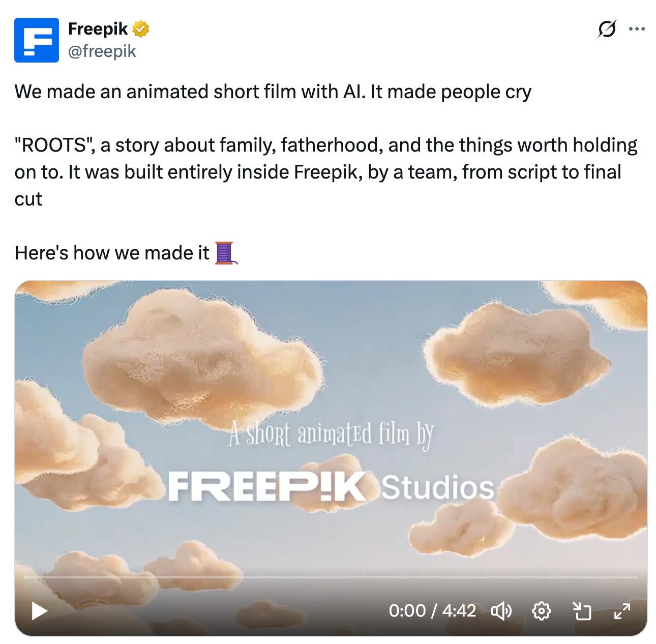Click the Freepik profile avatar logo
656x644 pixels.
37,40
